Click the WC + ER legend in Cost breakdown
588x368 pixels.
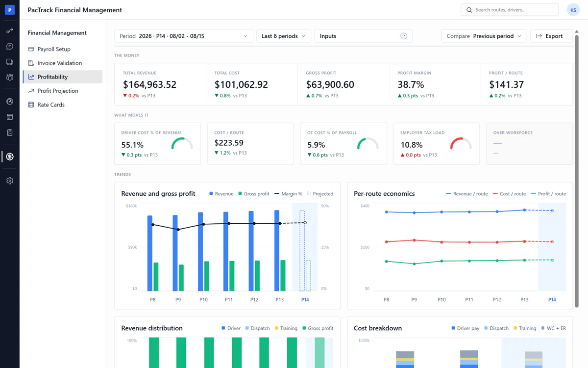[554, 328]
